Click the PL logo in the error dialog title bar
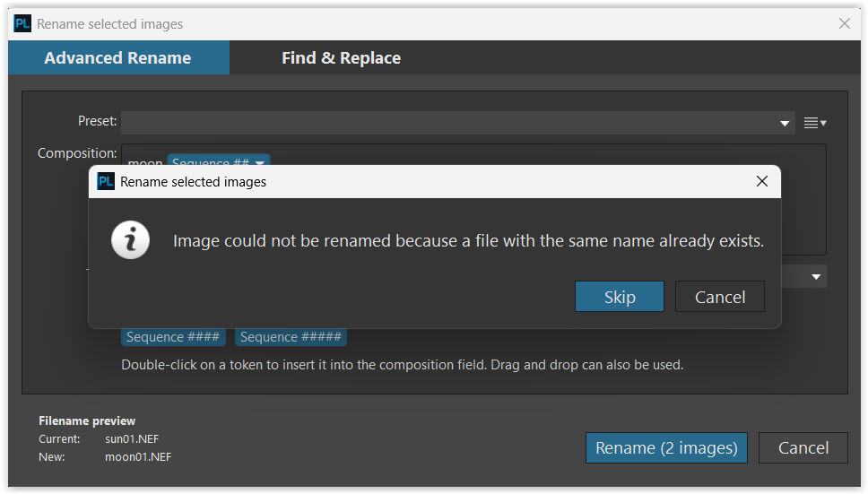The width and height of the screenshot is (868, 494). pos(106,181)
